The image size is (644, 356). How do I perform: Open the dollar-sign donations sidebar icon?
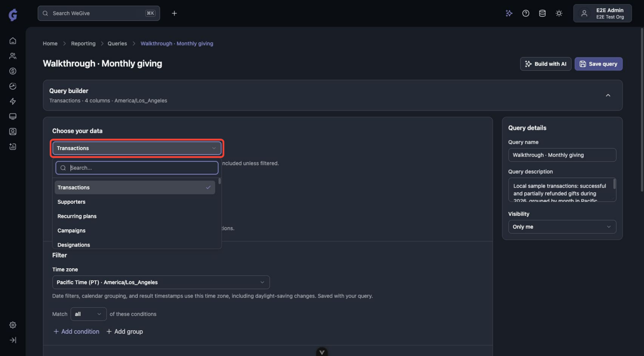[13, 71]
